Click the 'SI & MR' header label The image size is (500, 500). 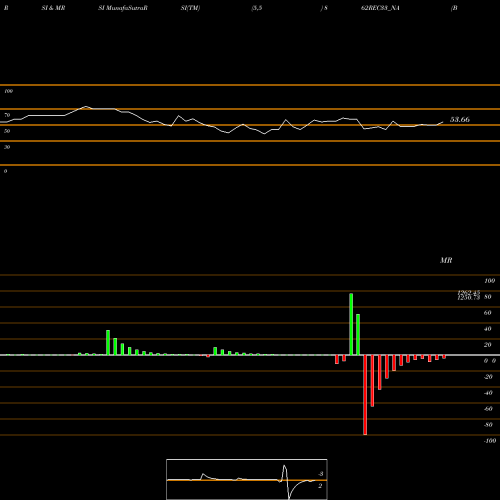pos(53,8)
